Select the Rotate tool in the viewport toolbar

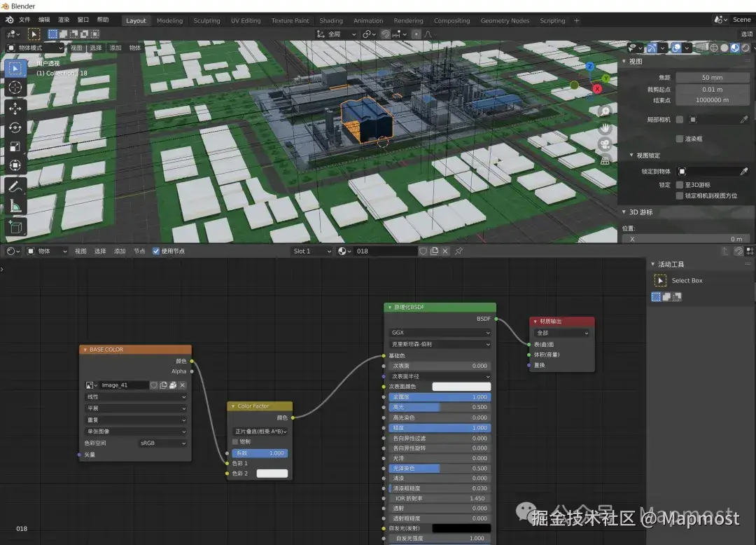pyautogui.click(x=15, y=127)
